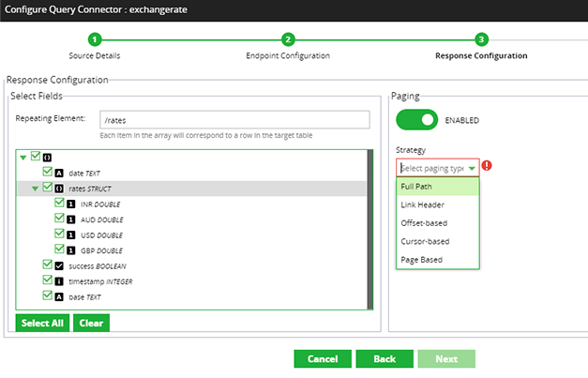
Task: Uncheck the AUD DOUBLE checkbox
Action: click(x=59, y=218)
